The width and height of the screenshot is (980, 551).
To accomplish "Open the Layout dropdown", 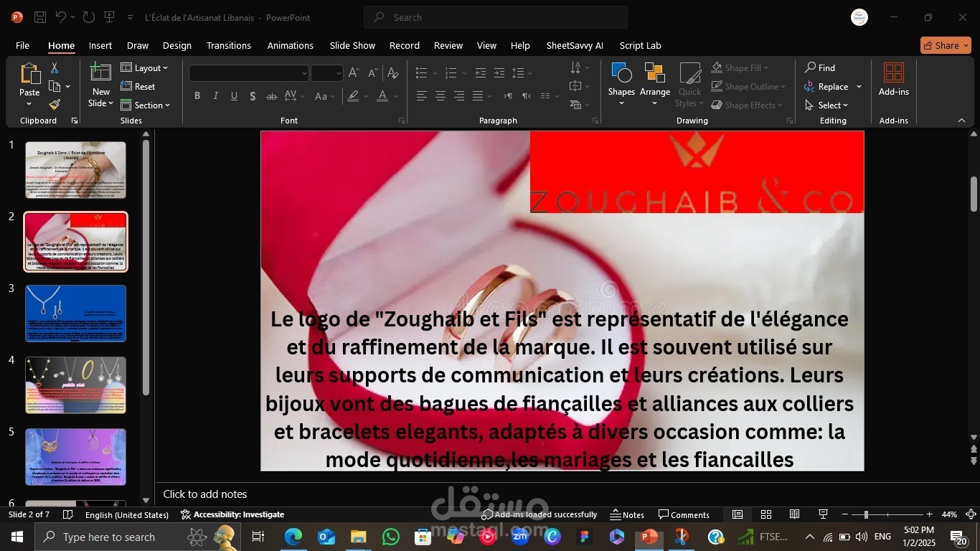I will pyautogui.click(x=144, y=67).
